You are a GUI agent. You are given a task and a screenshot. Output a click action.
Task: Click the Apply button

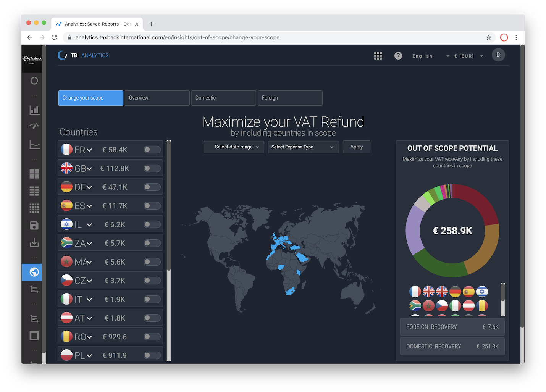pos(357,147)
